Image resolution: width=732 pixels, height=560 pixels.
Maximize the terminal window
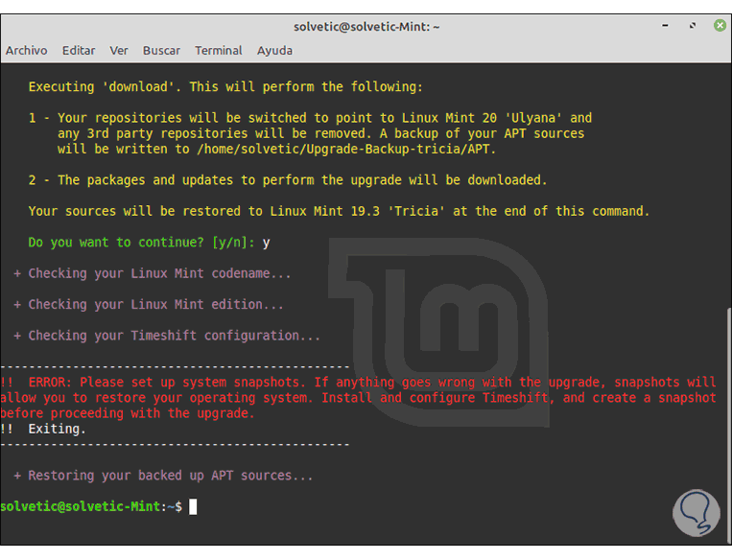click(x=693, y=26)
